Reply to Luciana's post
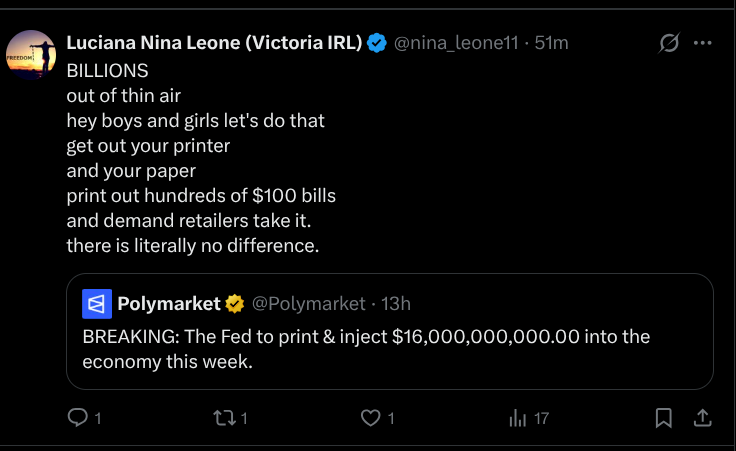The width and height of the screenshot is (736, 451). click(78, 418)
